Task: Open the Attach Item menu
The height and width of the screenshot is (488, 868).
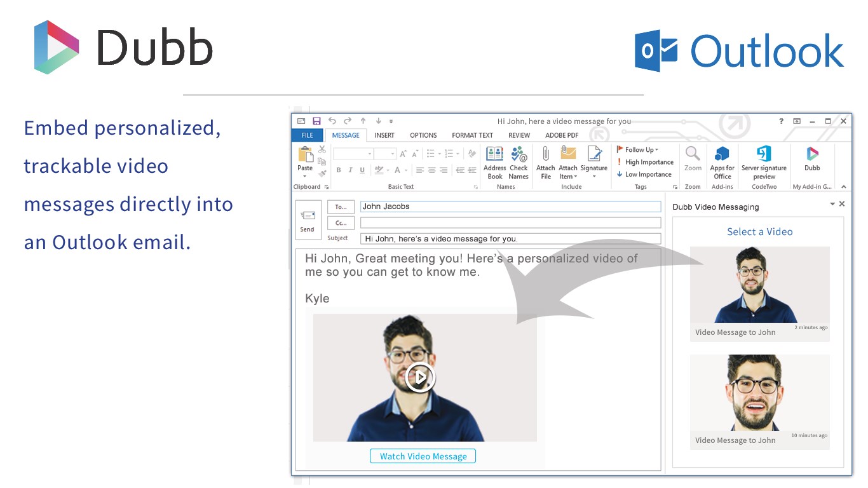Action: click(x=568, y=163)
